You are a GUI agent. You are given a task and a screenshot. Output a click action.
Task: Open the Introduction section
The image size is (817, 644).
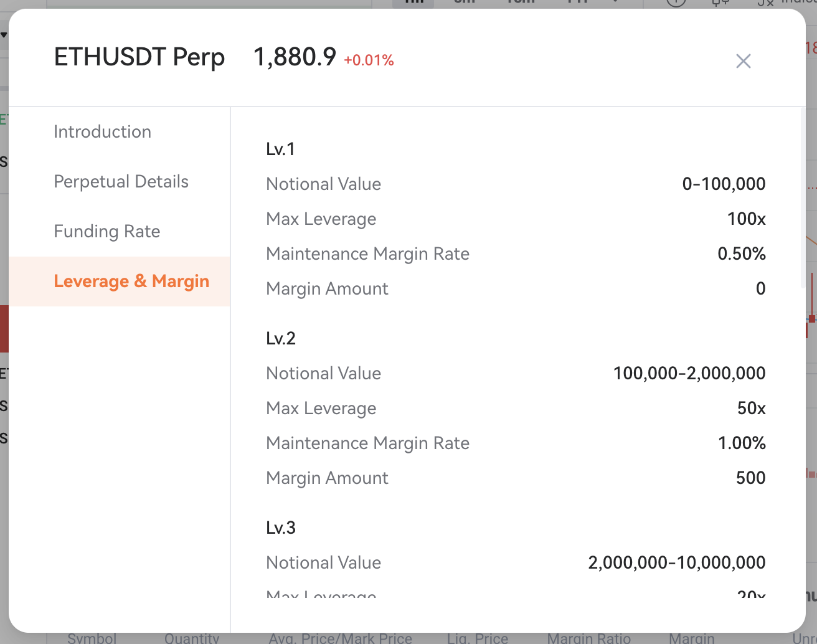coord(102,131)
